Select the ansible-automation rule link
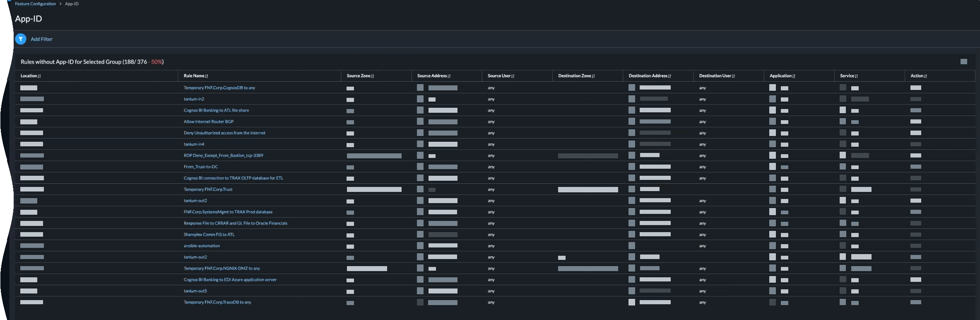 click(202, 246)
